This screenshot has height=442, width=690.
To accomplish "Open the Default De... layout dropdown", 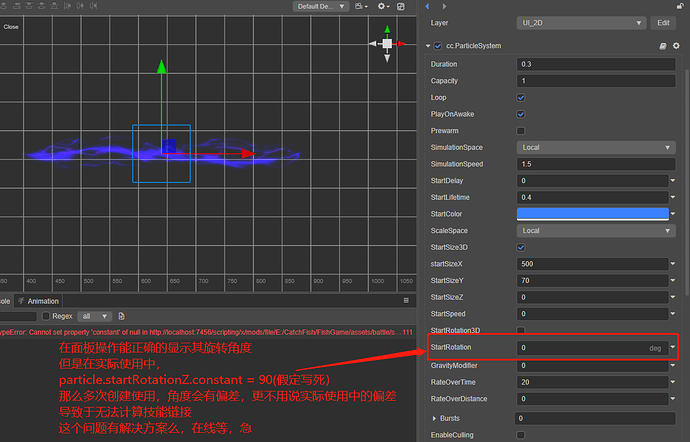I will pos(321,6).
